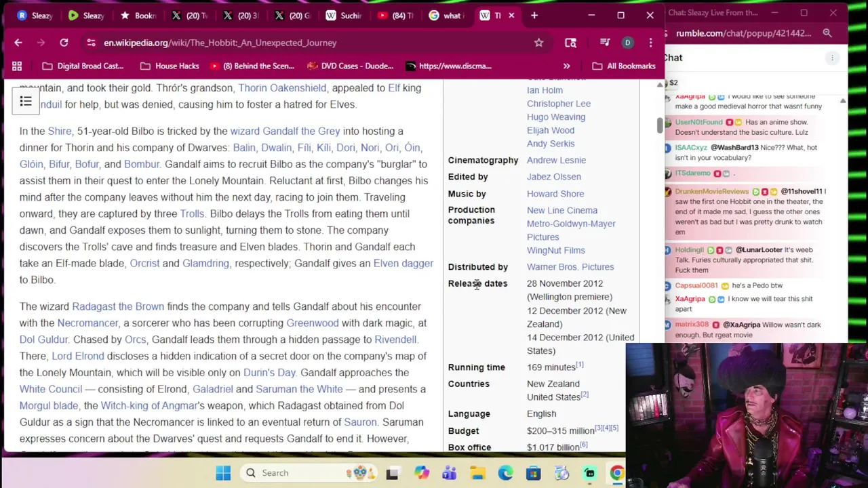Click the $2 rant chip in chat
The height and width of the screenshot is (488, 868).
tap(671, 83)
